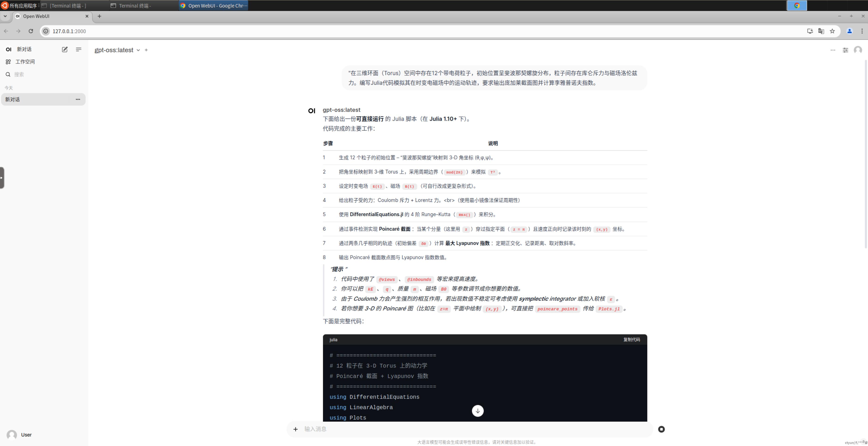Click the @inbounds inline code tag

click(x=419, y=279)
